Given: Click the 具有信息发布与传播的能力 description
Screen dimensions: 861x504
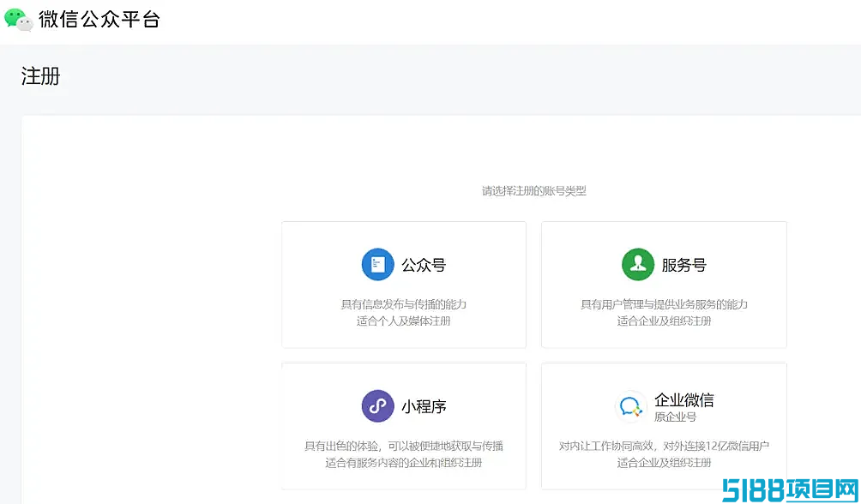Looking at the screenshot, I should point(404,304).
